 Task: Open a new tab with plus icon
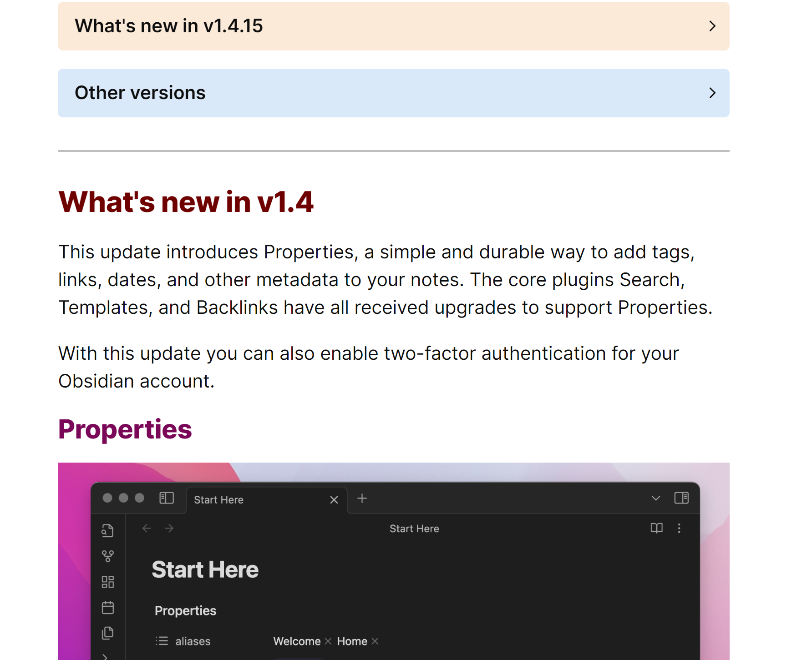tap(362, 499)
